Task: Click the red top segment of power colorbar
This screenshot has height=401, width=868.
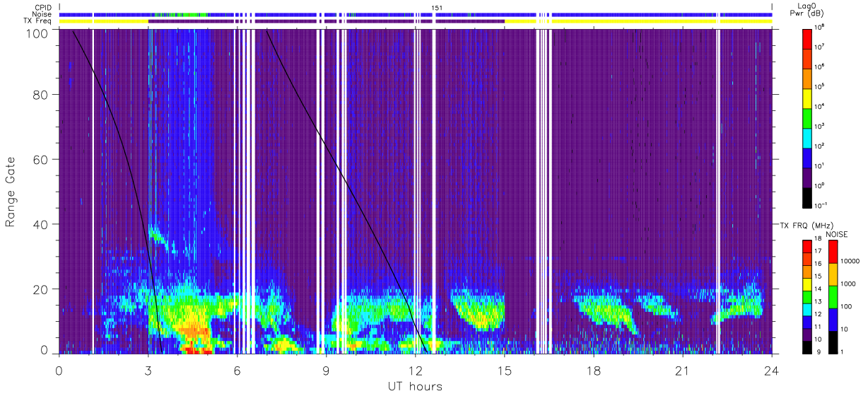Action: coord(807,37)
